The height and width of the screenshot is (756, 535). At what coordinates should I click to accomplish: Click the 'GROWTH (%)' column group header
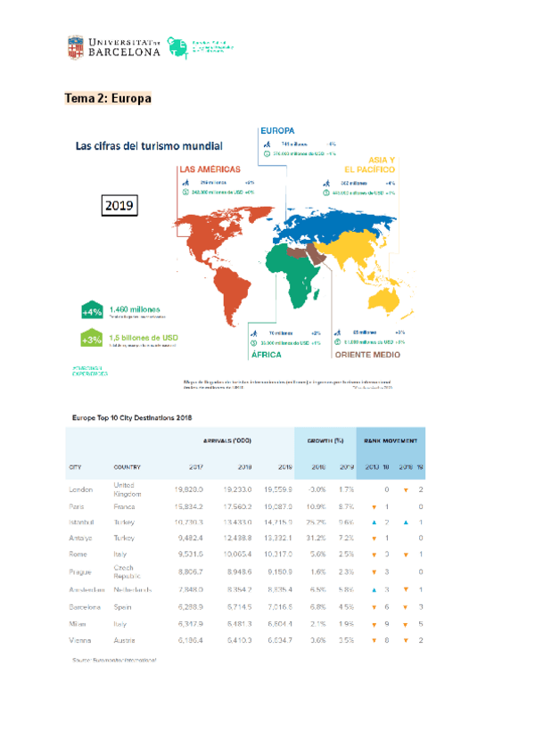coord(325,440)
